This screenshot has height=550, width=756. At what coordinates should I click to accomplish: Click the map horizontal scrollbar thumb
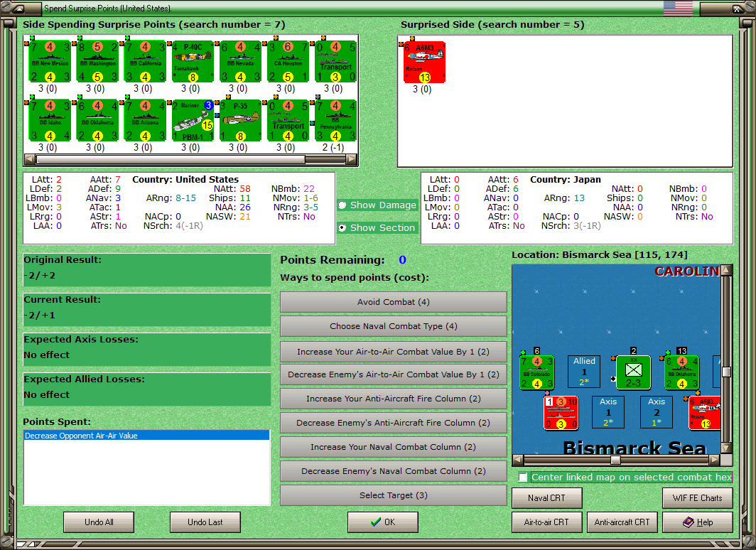click(615, 460)
